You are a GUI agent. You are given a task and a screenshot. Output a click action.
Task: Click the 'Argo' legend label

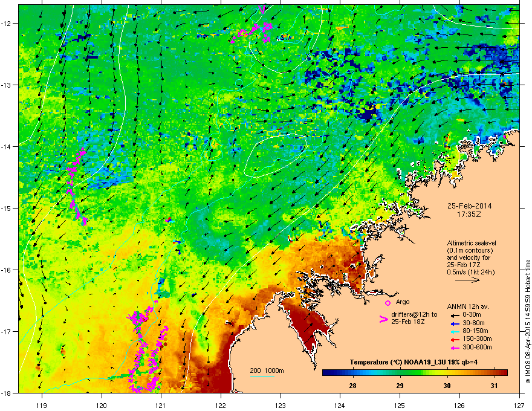tap(403, 302)
